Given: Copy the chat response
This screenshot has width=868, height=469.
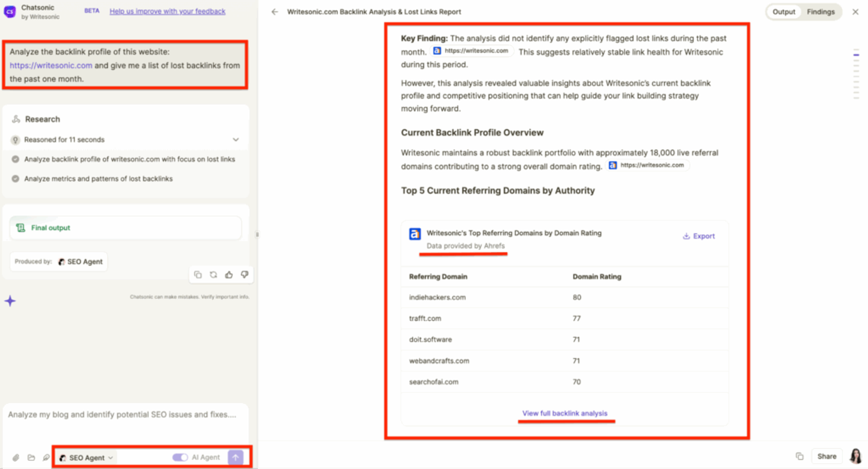Looking at the screenshot, I should click(x=198, y=275).
